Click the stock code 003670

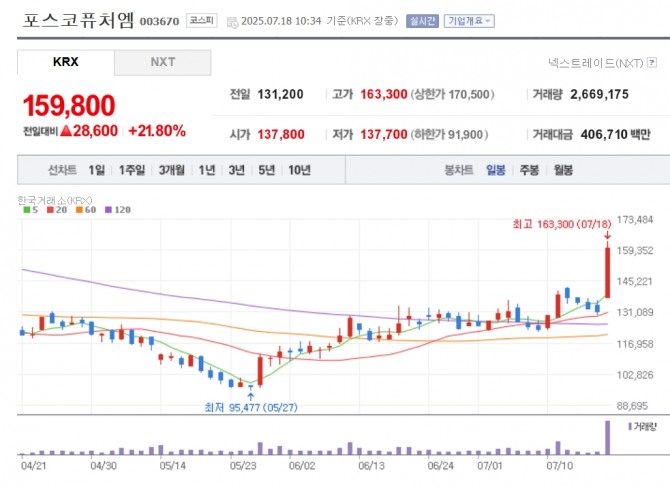pos(159,21)
